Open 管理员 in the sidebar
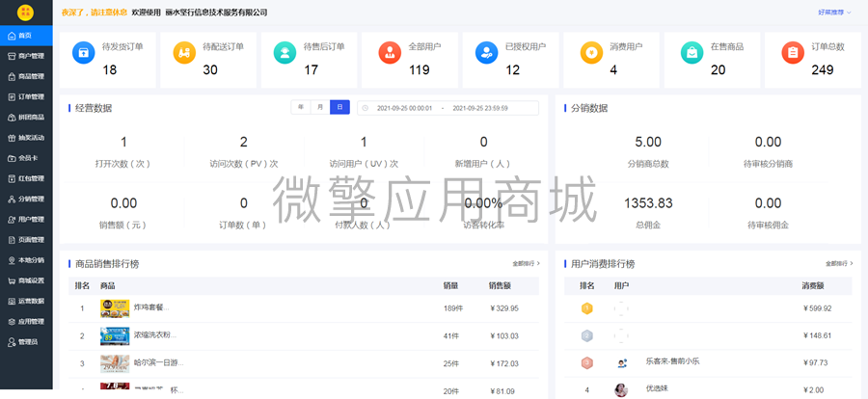868x399 pixels. click(26, 342)
